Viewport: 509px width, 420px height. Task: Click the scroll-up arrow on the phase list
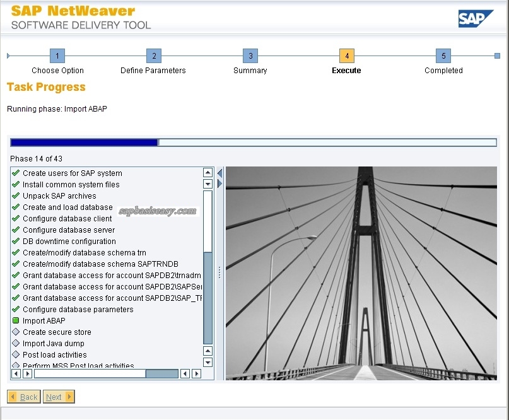[208, 171]
